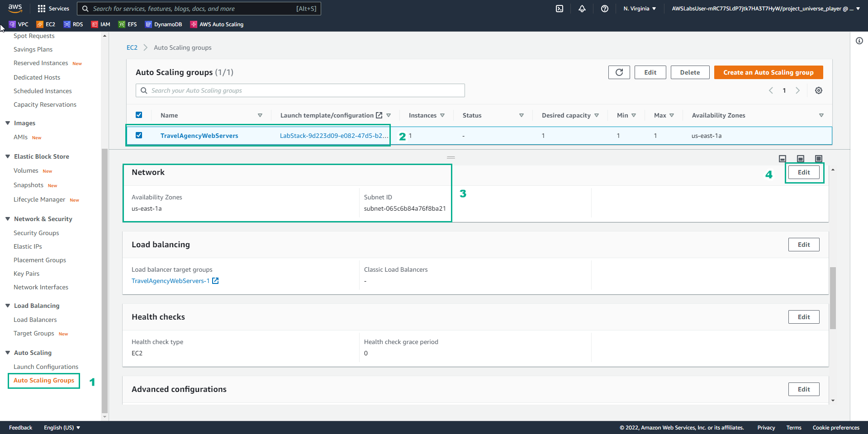Collapse the Elastic Block Store section
868x434 pixels.
coord(8,156)
